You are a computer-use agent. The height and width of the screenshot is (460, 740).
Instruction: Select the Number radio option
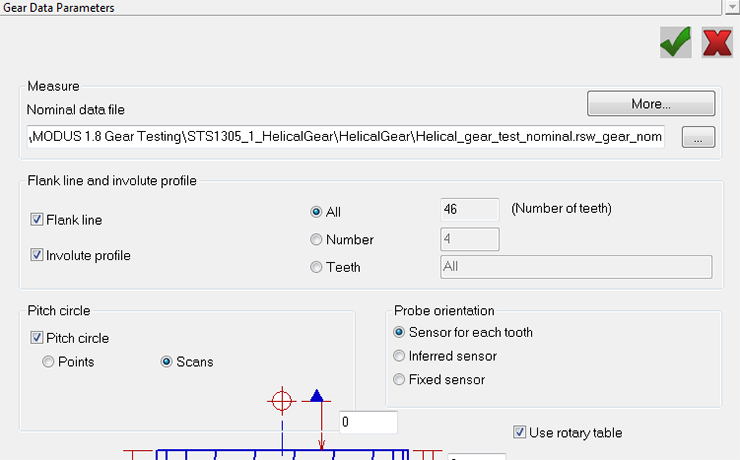click(317, 240)
